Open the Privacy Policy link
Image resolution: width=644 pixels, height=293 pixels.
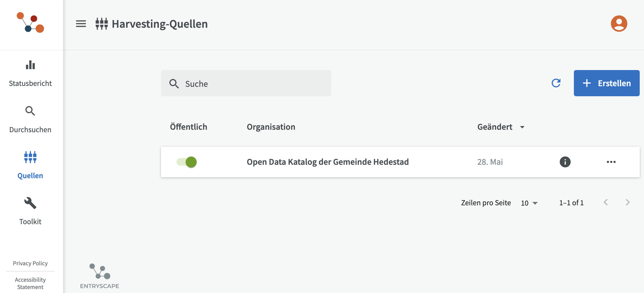[30, 263]
